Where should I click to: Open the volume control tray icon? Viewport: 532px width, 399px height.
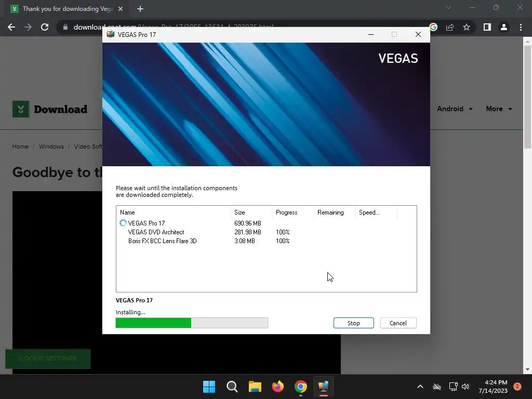click(x=465, y=387)
